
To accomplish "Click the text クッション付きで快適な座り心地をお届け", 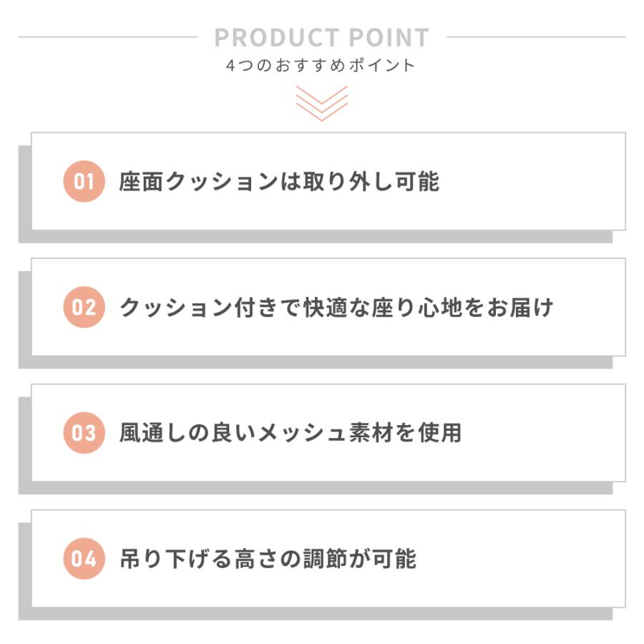I will click(x=336, y=308).
